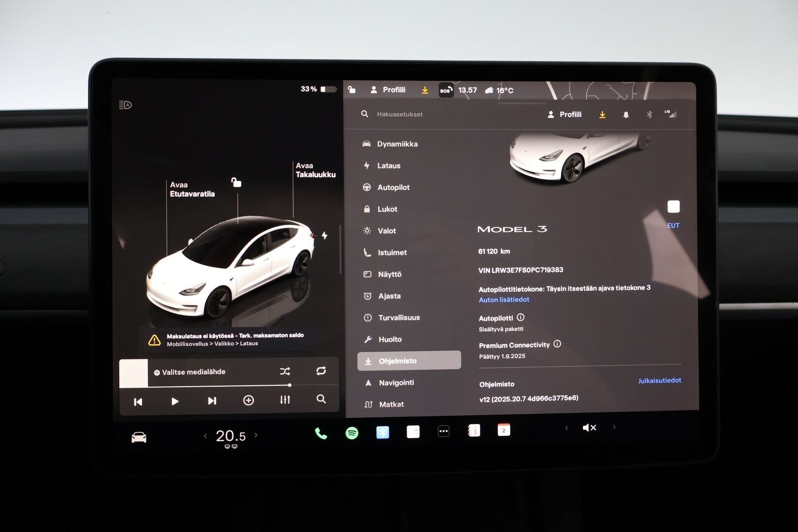Open the manual info book app icon
This screenshot has height=532, width=798.
[x=473, y=431]
